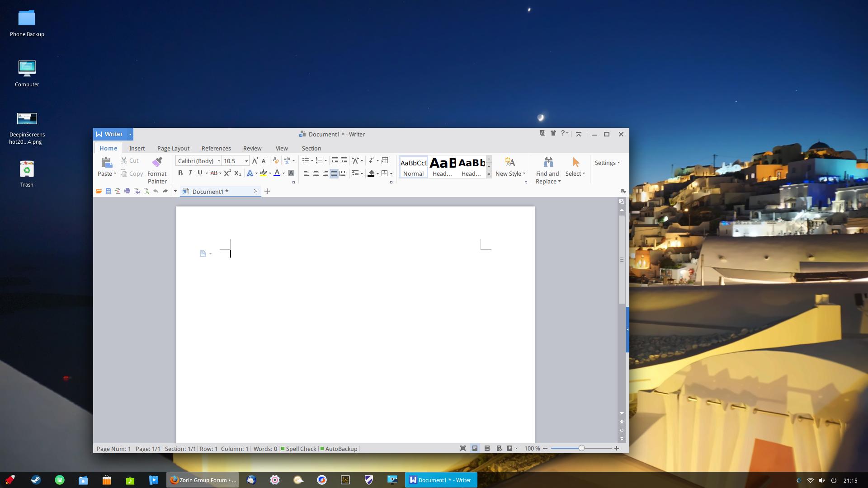Click the Export to PDF icon
The width and height of the screenshot is (868, 488).
click(x=118, y=191)
